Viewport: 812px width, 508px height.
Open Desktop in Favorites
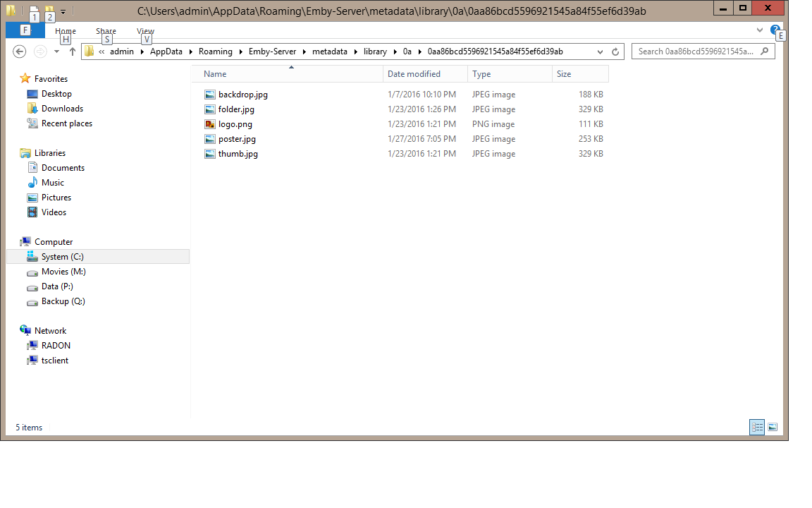coord(56,94)
